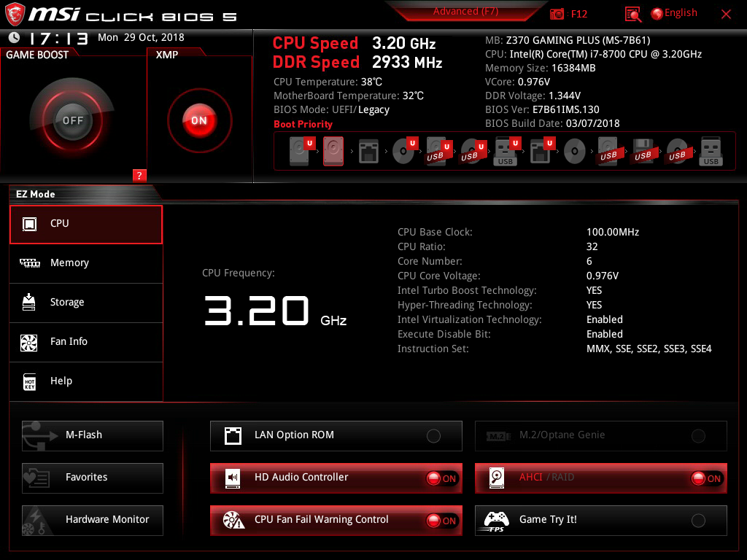
Task: Open the Favorites button
Action: [x=93, y=478]
